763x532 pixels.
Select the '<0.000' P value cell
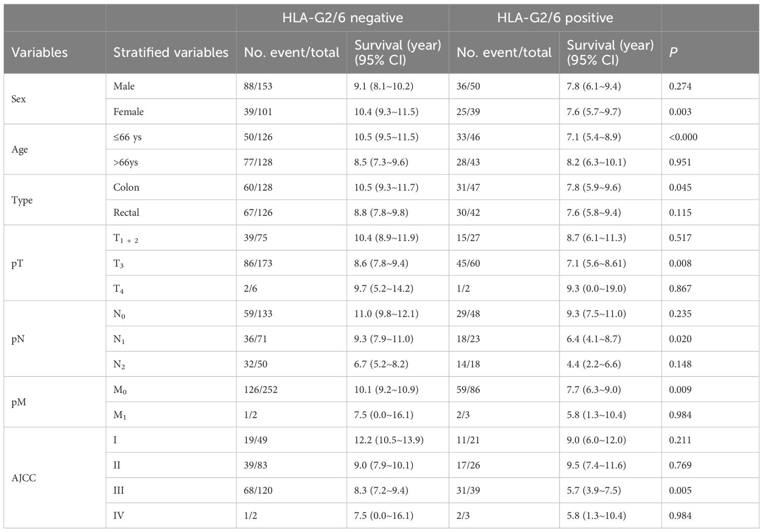pyautogui.click(x=683, y=137)
